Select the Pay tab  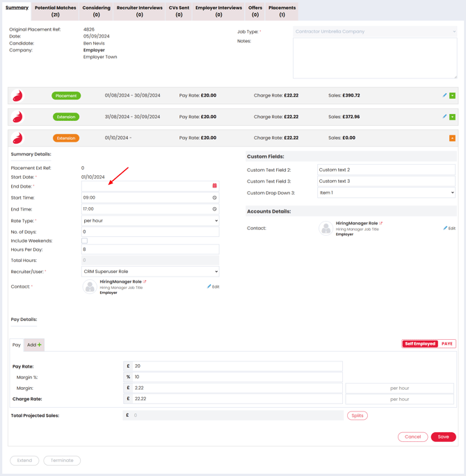[17, 345]
